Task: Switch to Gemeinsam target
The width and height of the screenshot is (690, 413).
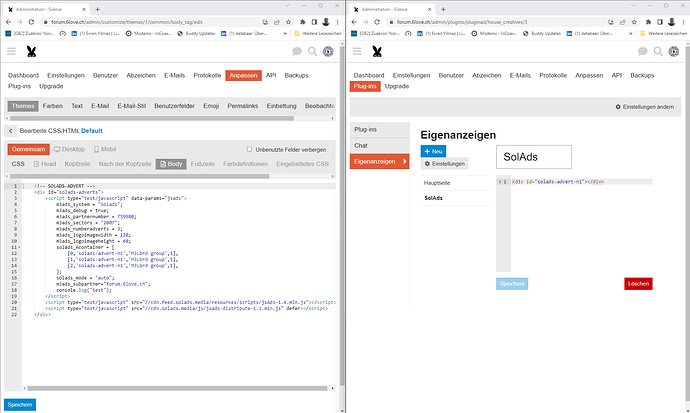Action: (29, 150)
